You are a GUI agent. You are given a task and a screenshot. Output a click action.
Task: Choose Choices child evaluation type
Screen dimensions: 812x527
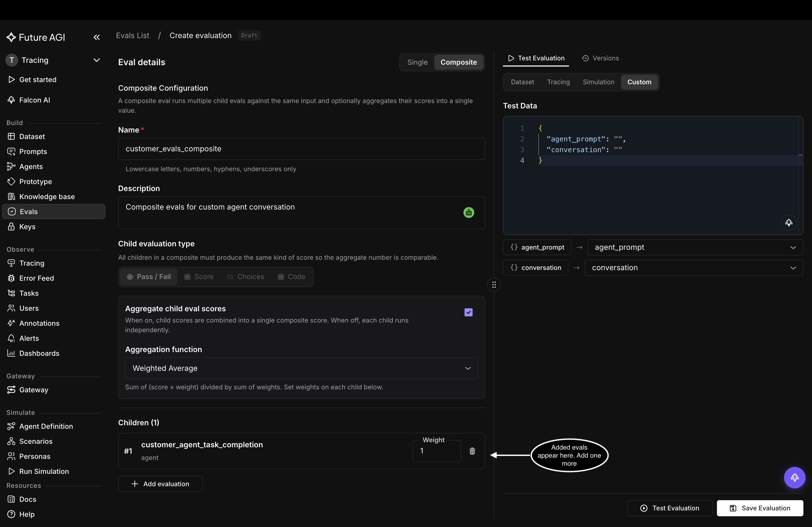[x=246, y=276]
